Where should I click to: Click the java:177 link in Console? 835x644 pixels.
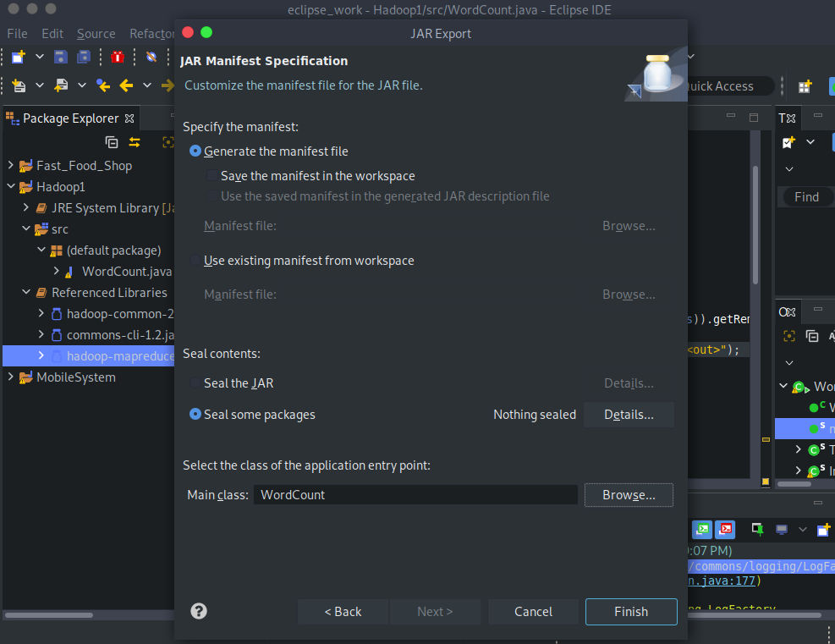pyautogui.click(x=722, y=581)
